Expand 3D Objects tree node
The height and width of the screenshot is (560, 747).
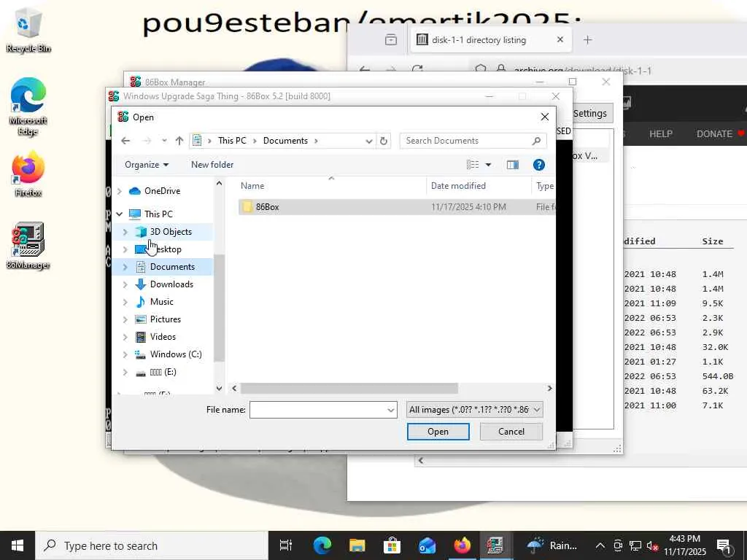125,232
